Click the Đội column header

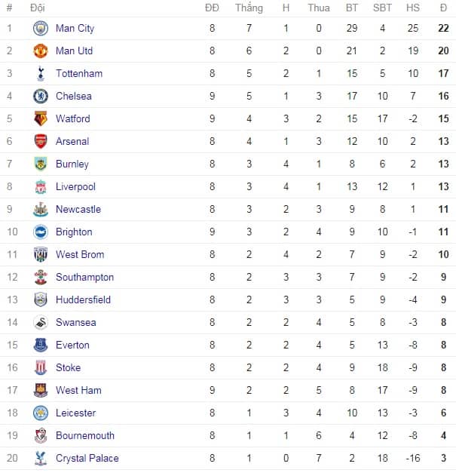(x=38, y=8)
